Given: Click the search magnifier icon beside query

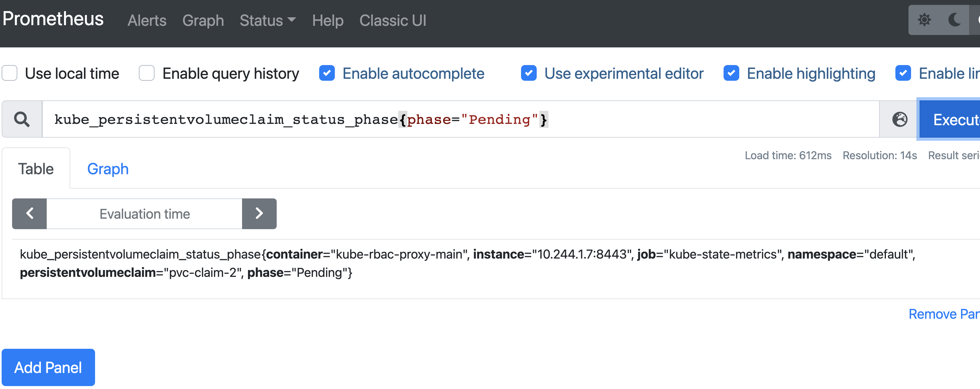Looking at the screenshot, I should point(22,119).
